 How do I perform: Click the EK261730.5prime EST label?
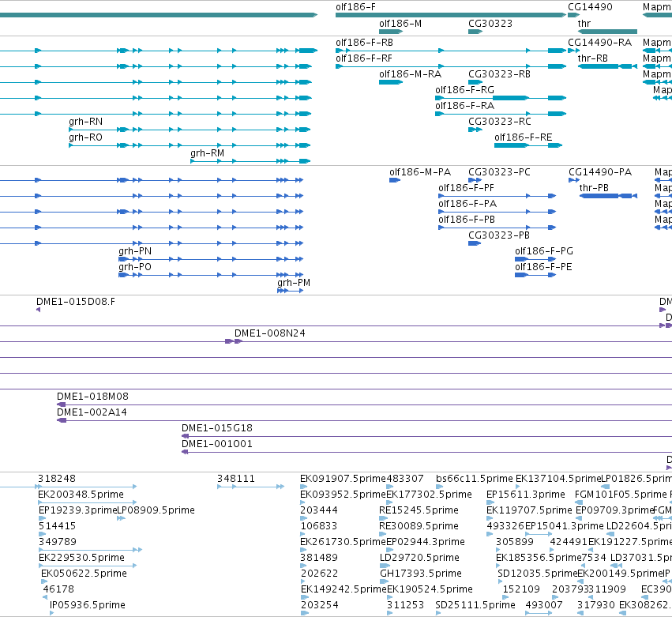pos(344,543)
